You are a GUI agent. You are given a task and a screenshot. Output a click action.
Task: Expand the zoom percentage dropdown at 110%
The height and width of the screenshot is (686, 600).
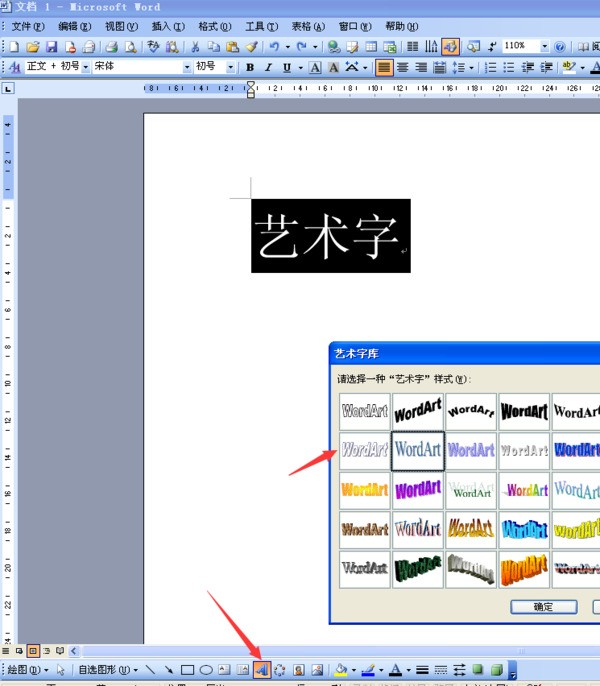(544, 46)
